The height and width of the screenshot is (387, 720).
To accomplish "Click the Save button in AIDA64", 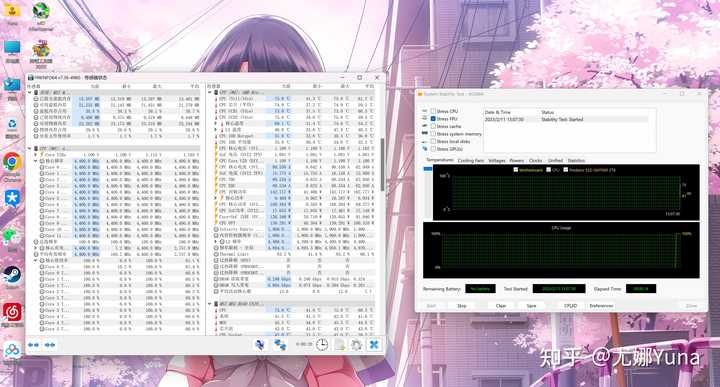I will [531, 306].
